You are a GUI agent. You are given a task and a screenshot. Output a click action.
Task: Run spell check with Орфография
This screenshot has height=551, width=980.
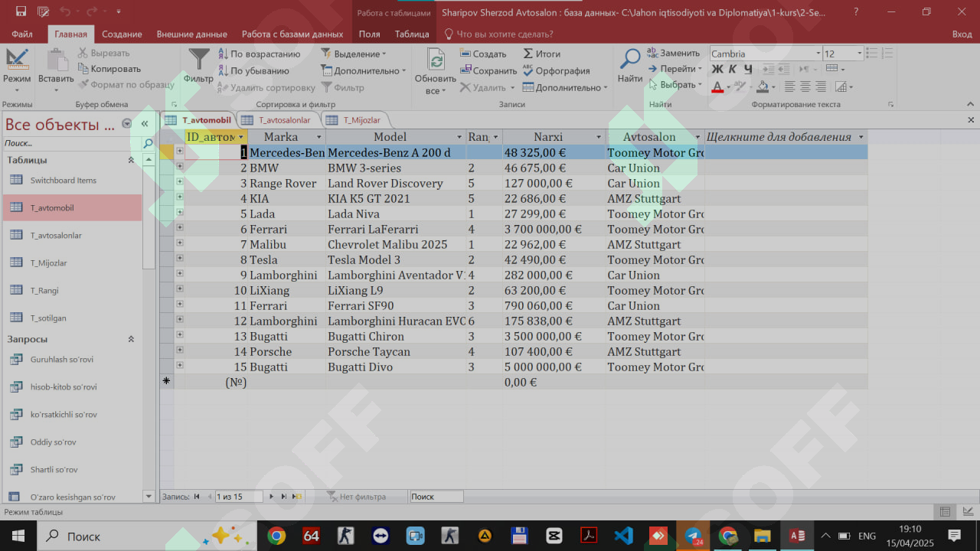556,71
